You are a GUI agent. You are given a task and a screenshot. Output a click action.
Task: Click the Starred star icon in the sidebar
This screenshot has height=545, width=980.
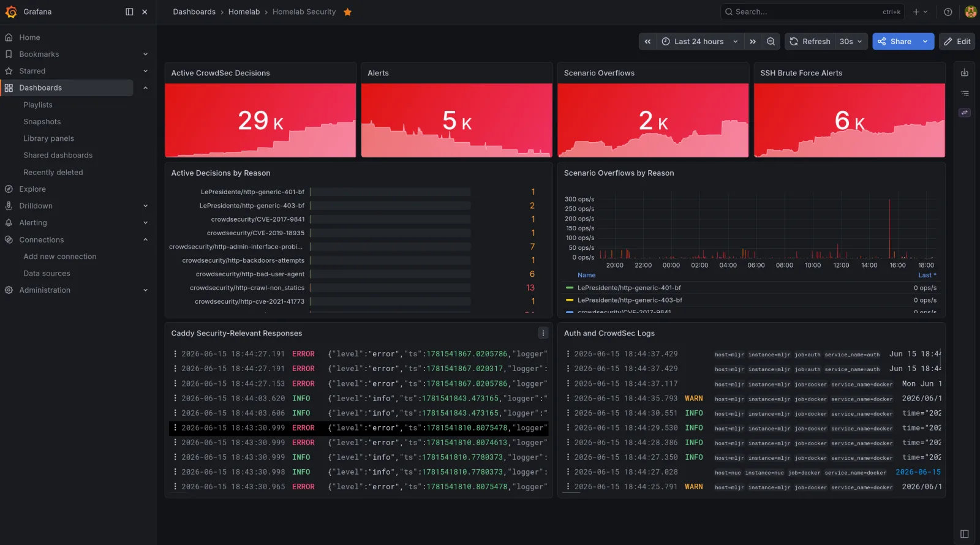coord(9,71)
